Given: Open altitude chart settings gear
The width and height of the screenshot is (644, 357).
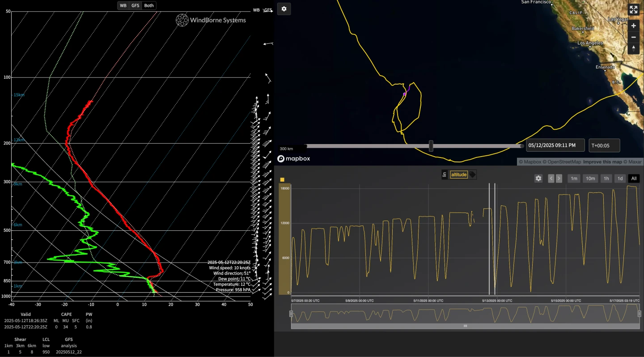Looking at the screenshot, I should (x=538, y=178).
